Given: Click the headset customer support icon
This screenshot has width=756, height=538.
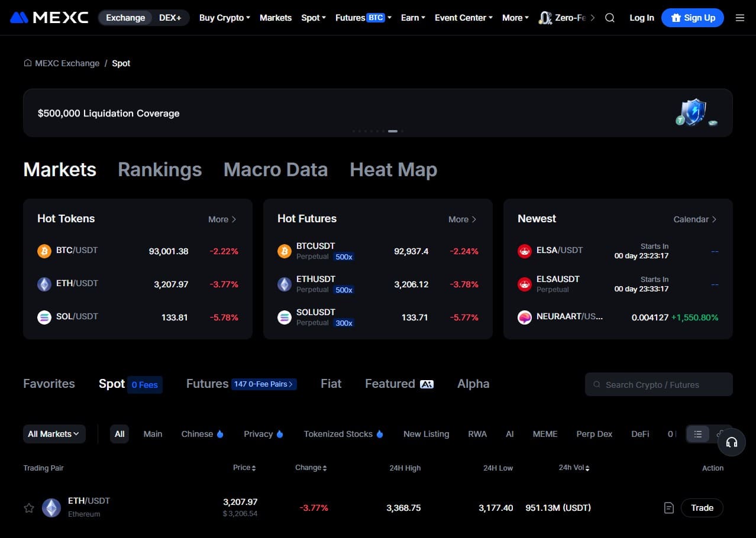Looking at the screenshot, I should pos(732,442).
